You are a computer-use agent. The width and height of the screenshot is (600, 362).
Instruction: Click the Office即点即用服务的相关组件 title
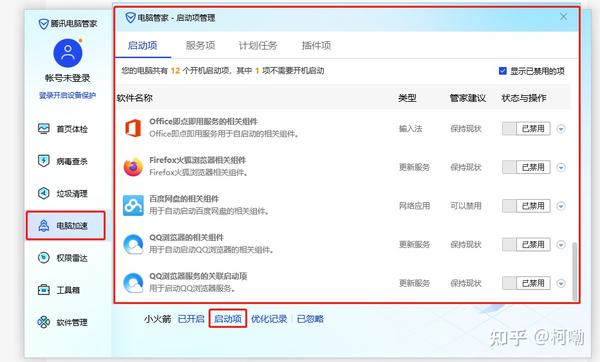point(203,122)
